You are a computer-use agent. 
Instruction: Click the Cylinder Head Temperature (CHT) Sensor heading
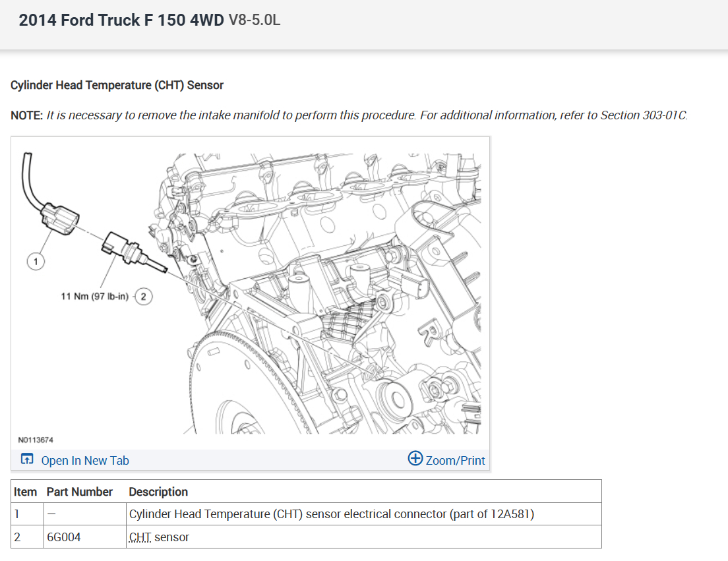tap(117, 86)
